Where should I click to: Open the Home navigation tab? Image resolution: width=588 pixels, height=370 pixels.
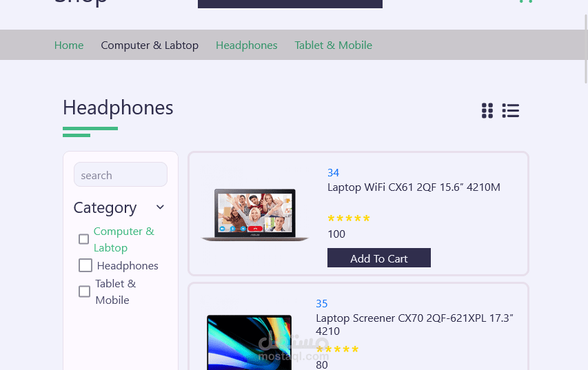tap(69, 45)
